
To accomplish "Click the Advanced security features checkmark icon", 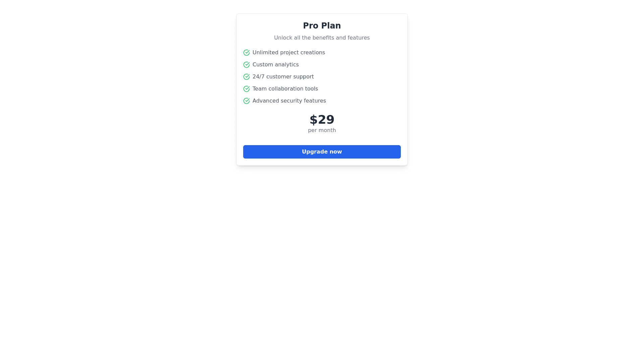I will 247,101.
